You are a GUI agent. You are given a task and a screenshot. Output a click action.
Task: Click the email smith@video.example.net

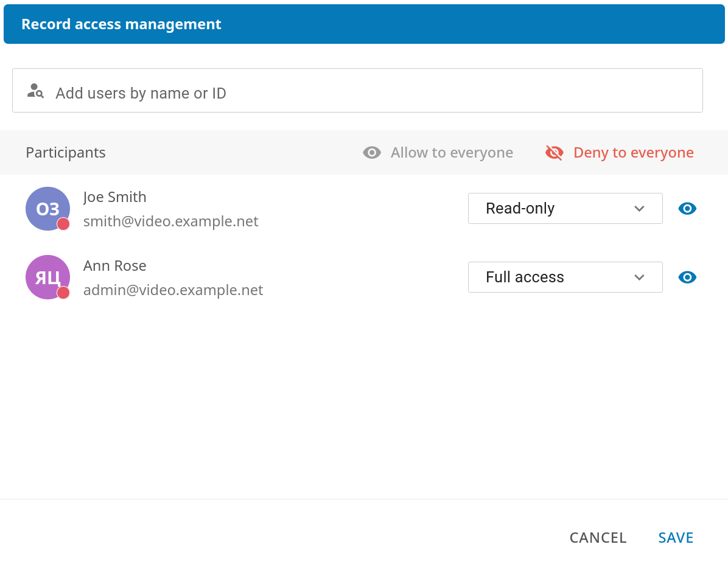(x=170, y=221)
